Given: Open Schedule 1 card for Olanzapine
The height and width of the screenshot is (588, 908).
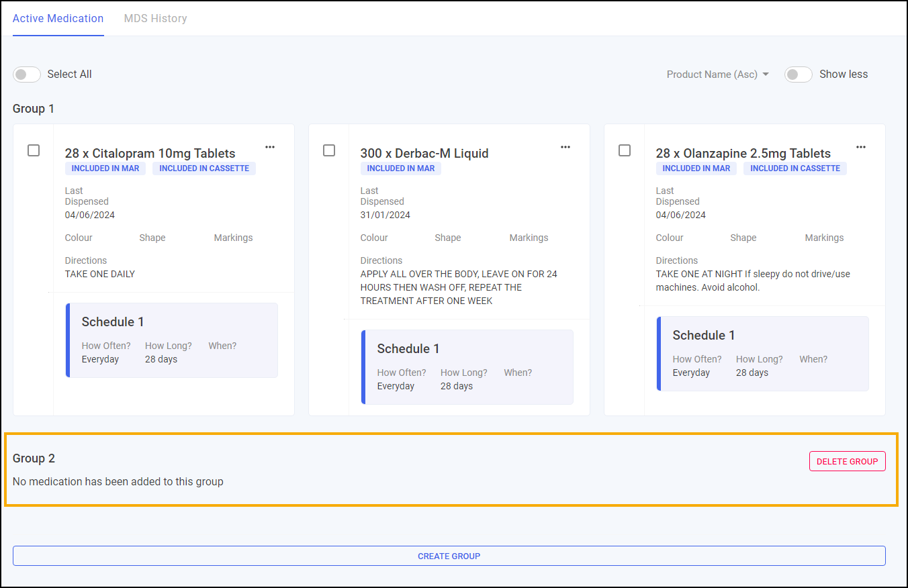Looking at the screenshot, I should [x=763, y=353].
